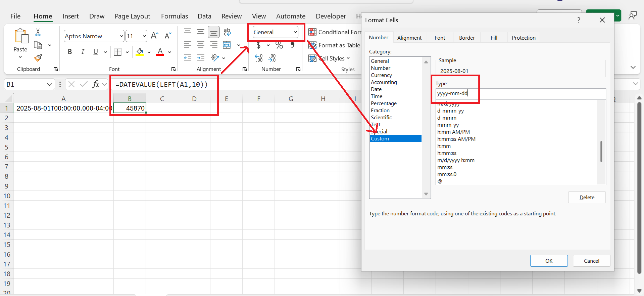Click the Type format code field
644x296 pixels.
521,93
